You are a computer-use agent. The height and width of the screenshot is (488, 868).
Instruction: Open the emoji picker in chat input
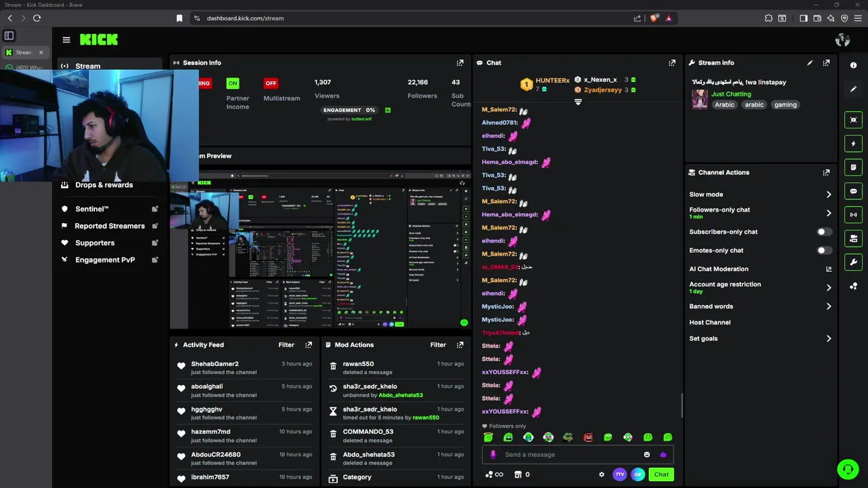coord(646,455)
